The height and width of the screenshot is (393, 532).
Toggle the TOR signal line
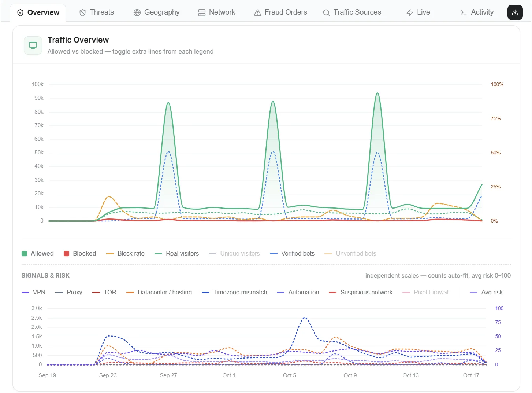pyautogui.click(x=104, y=292)
